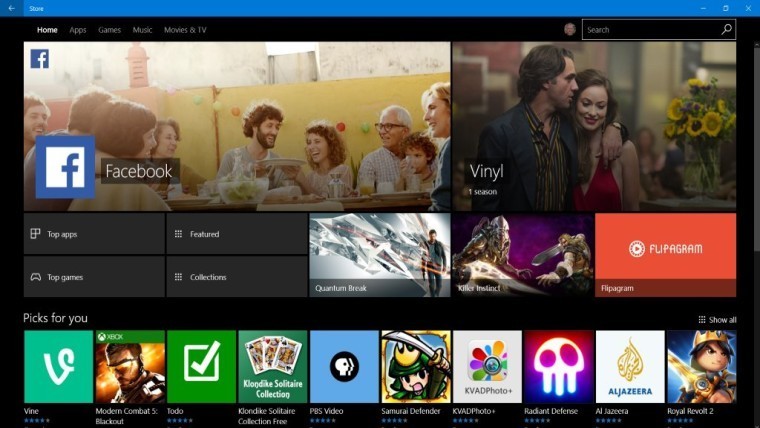Open the Vinyl season banner
This screenshot has height=428, width=760.
(594, 126)
